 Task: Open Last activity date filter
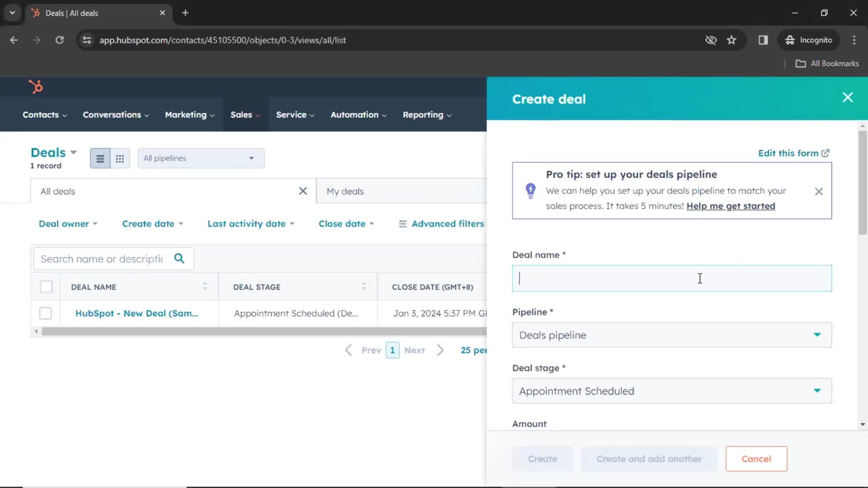pos(251,224)
